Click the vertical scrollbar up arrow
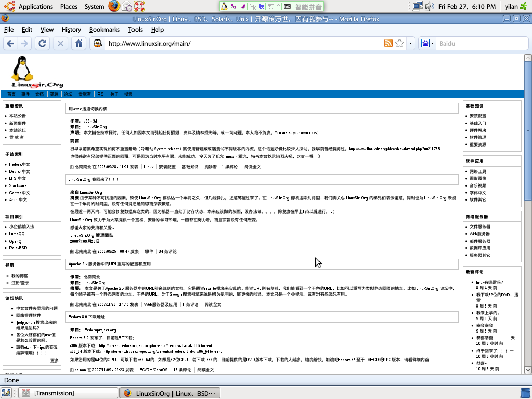532x399 pixels. pyautogui.click(x=528, y=58)
